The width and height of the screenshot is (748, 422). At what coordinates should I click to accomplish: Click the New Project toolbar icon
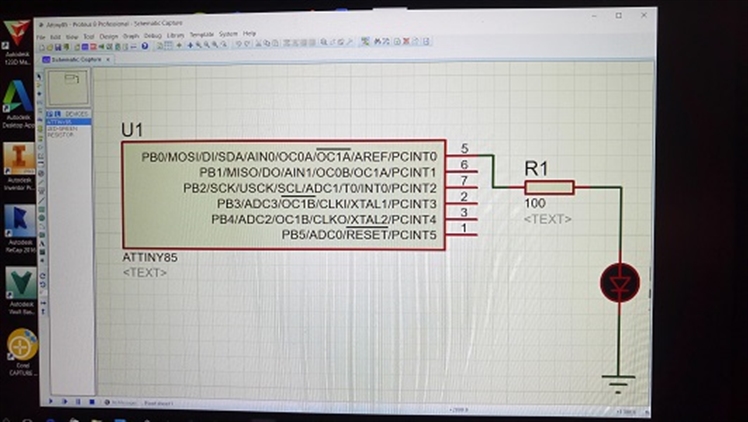click(41, 47)
